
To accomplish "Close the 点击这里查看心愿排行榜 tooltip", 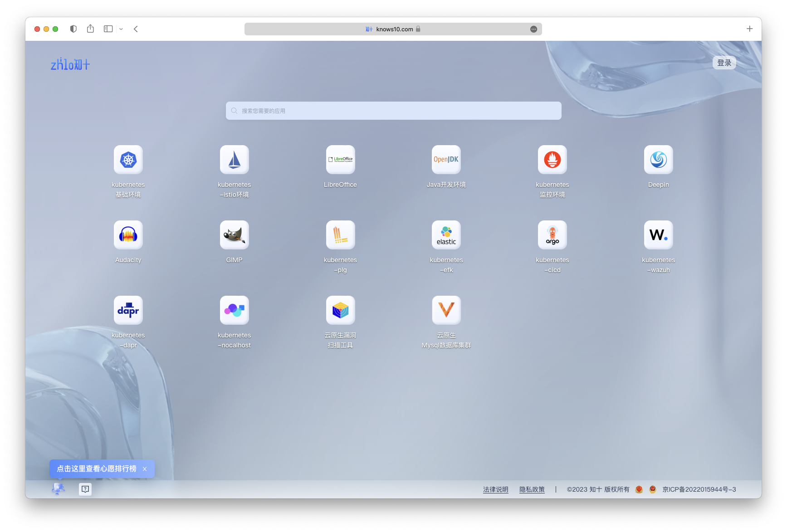I will point(145,469).
